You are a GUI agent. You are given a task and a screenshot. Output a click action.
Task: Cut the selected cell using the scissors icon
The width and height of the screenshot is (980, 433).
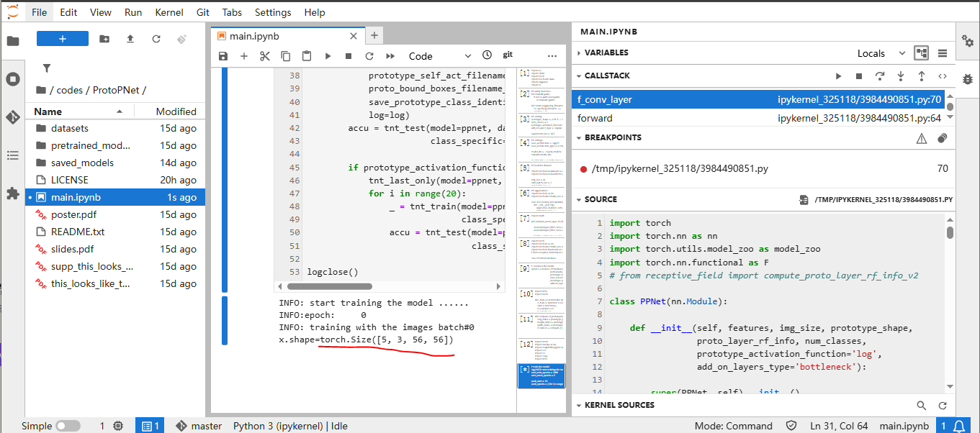[264, 55]
